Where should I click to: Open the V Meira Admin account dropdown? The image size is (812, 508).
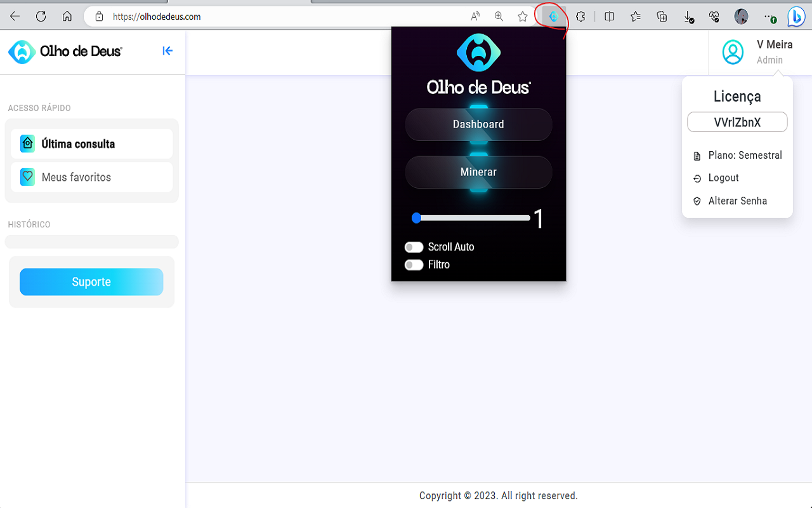pos(774,52)
